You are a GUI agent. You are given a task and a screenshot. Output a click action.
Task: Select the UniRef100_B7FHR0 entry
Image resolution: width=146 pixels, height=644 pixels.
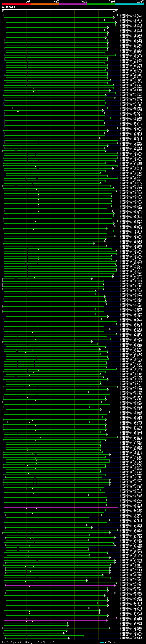[x=131, y=45]
